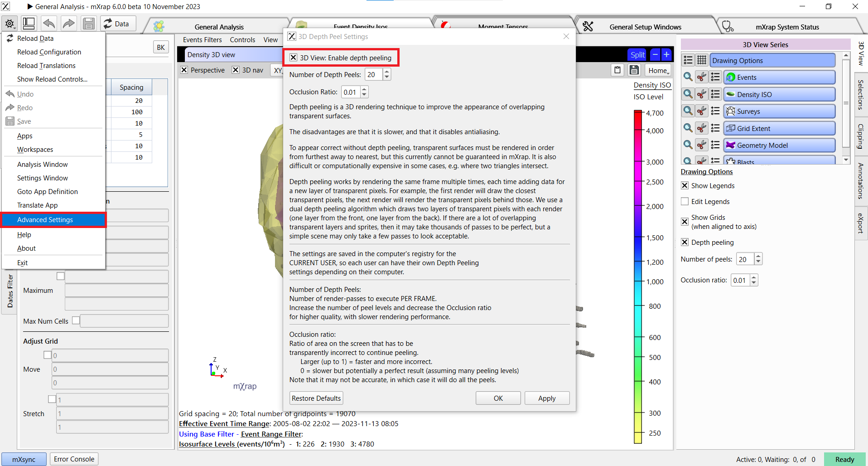
Task: Click the floppy disk icon near Home
Action: point(634,70)
